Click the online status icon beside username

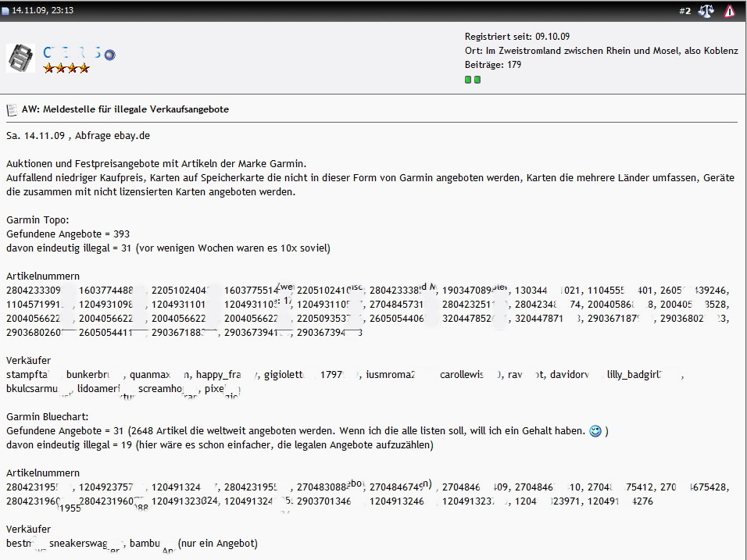tap(110, 55)
